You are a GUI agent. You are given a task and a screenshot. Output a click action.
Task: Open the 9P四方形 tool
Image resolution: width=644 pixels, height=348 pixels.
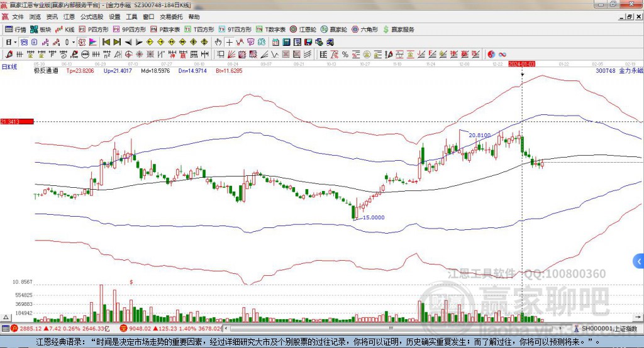[130, 30]
